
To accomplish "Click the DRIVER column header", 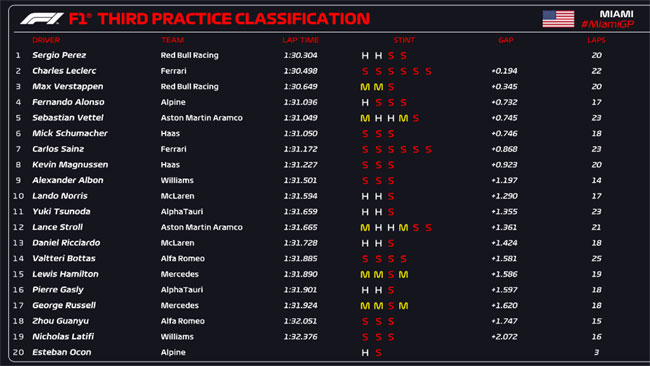I will tap(46, 40).
